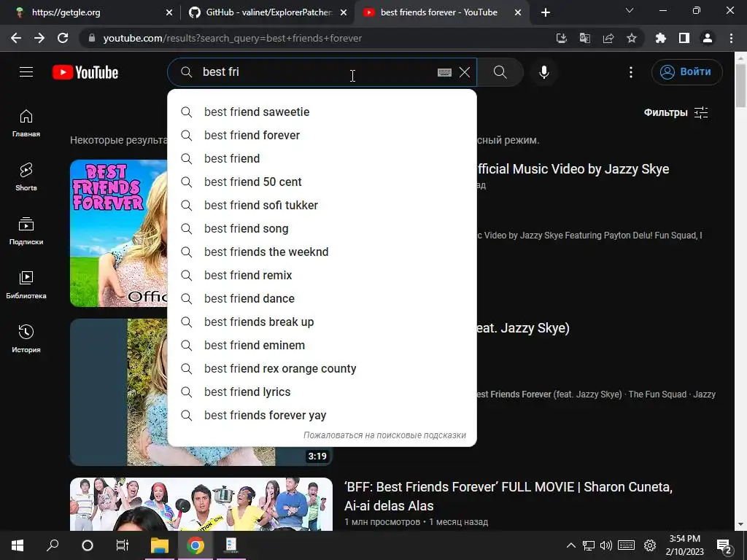Open a new browser tab
This screenshot has width=747, height=560.
pyautogui.click(x=546, y=13)
